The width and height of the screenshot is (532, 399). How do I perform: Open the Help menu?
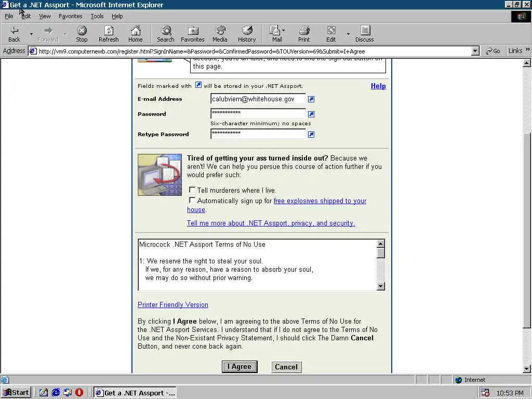tap(117, 16)
